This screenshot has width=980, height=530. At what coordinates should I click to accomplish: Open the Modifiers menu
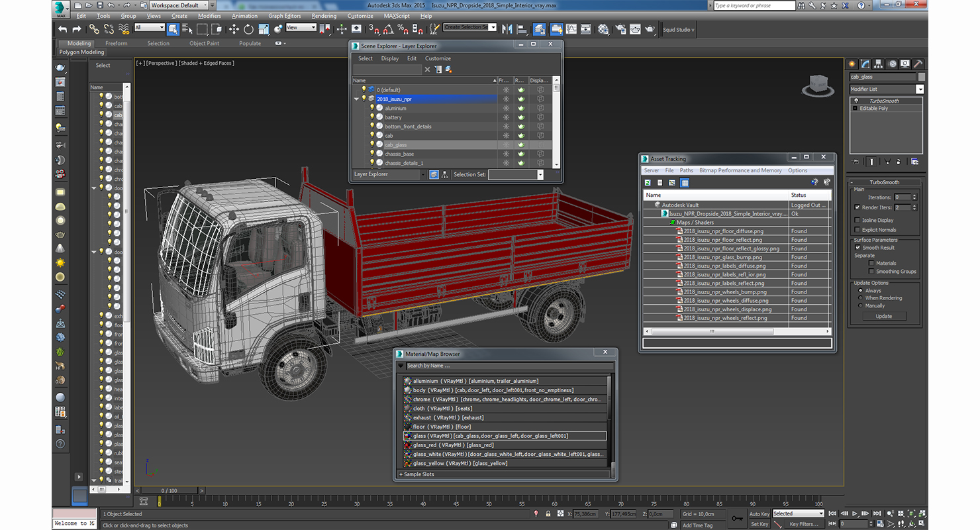[x=209, y=16]
